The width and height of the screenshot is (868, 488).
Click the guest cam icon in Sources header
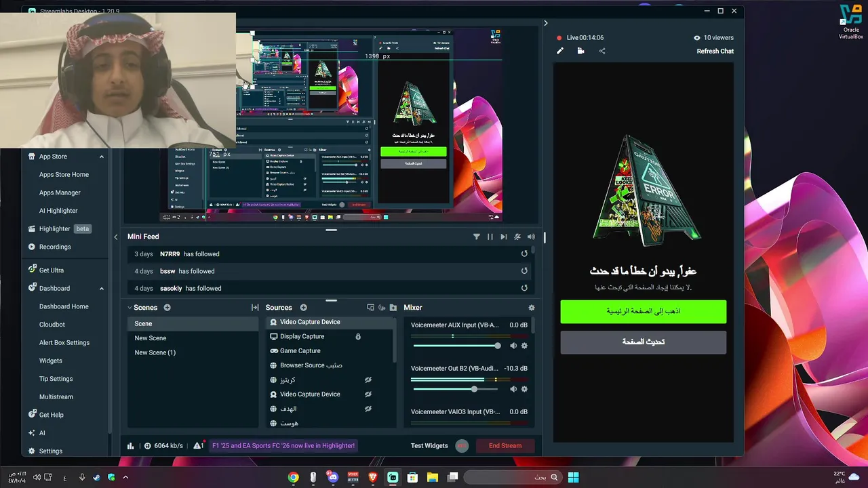tap(382, 308)
